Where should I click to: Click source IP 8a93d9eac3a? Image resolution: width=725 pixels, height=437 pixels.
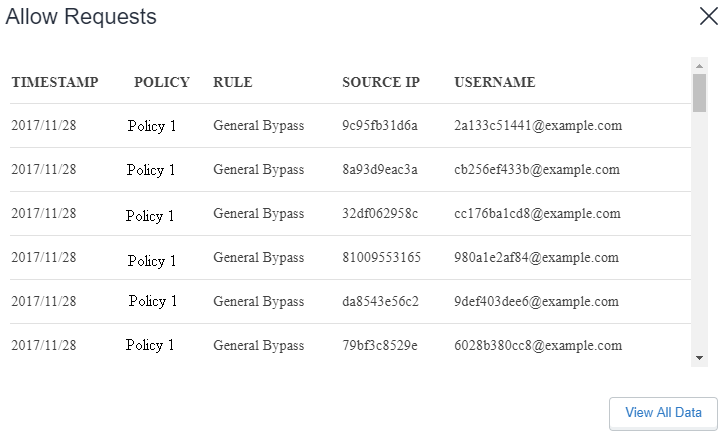click(x=380, y=170)
